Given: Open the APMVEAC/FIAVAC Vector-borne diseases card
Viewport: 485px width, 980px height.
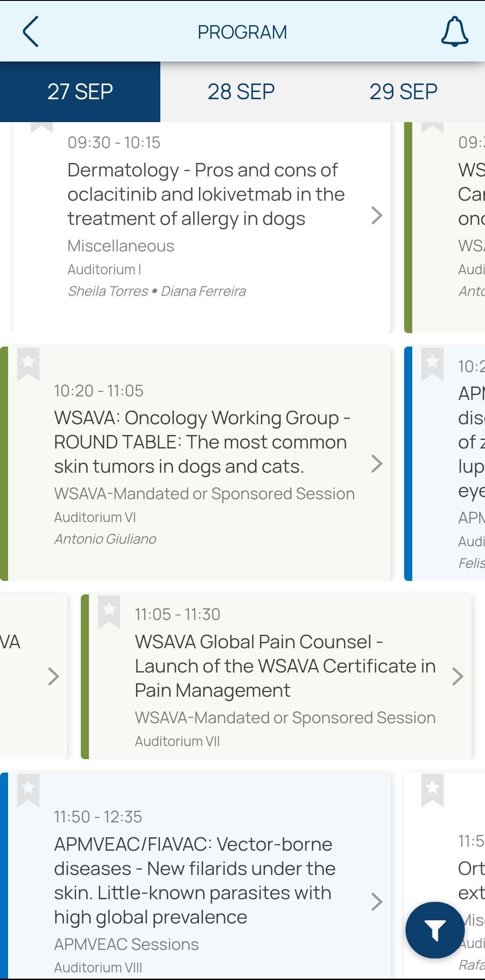Looking at the screenshot, I should click(x=195, y=875).
